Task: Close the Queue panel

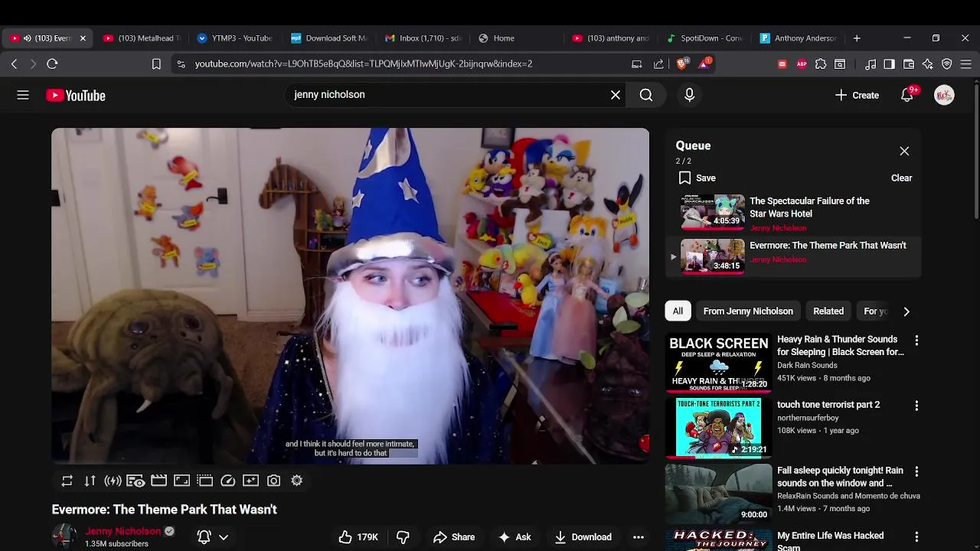Action: coord(904,152)
